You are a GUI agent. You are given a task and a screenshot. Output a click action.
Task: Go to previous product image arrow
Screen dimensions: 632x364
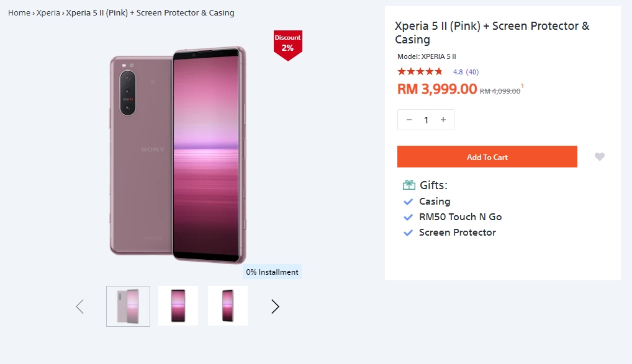[79, 306]
